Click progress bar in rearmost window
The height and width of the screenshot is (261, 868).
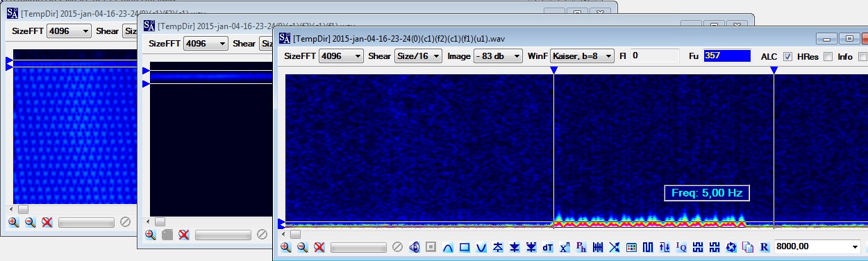(86, 222)
